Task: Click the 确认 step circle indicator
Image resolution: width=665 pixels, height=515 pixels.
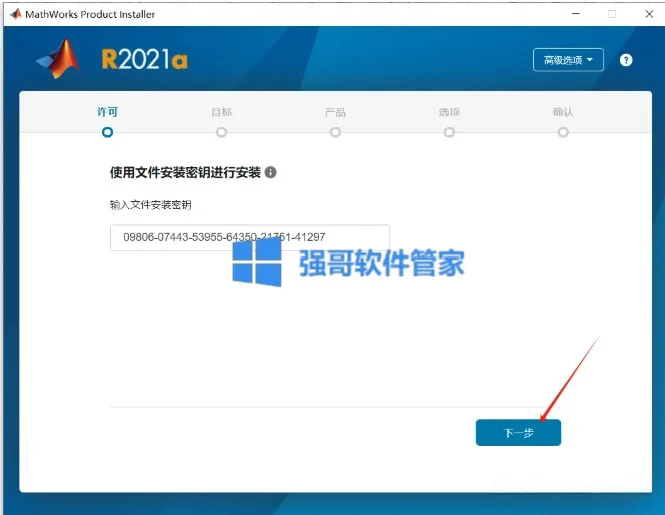Action: [563, 132]
